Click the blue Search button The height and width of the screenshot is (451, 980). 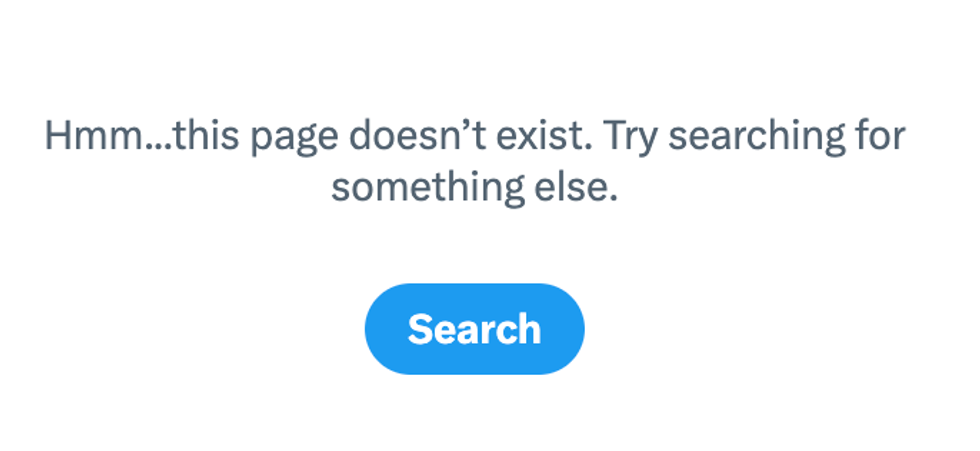tap(474, 329)
